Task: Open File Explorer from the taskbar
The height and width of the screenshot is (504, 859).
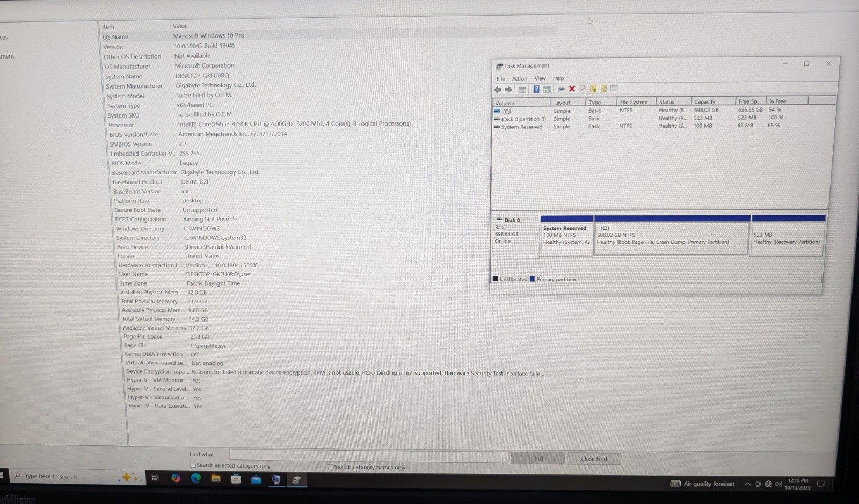Action: coord(216,478)
